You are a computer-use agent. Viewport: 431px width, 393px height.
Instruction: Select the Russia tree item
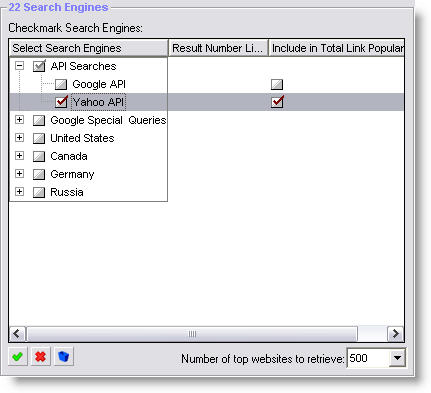coord(67,192)
